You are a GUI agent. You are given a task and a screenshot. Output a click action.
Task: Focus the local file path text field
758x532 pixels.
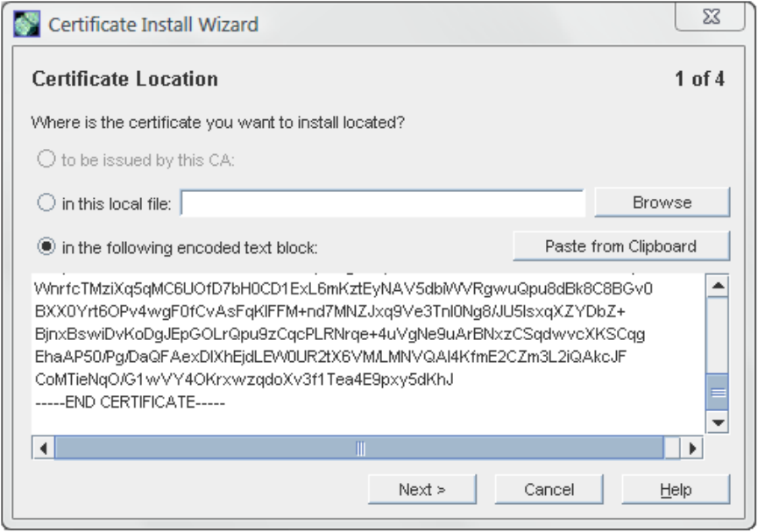point(382,203)
